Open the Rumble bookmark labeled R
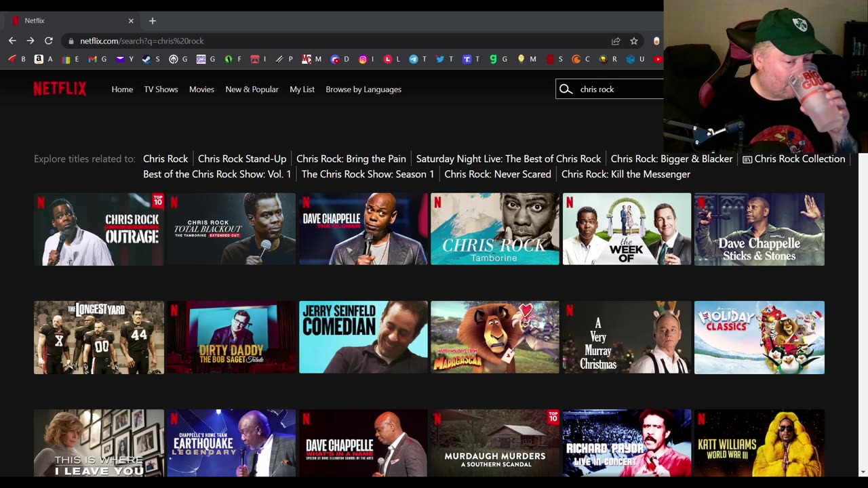868x488 pixels. click(x=607, y=59)
